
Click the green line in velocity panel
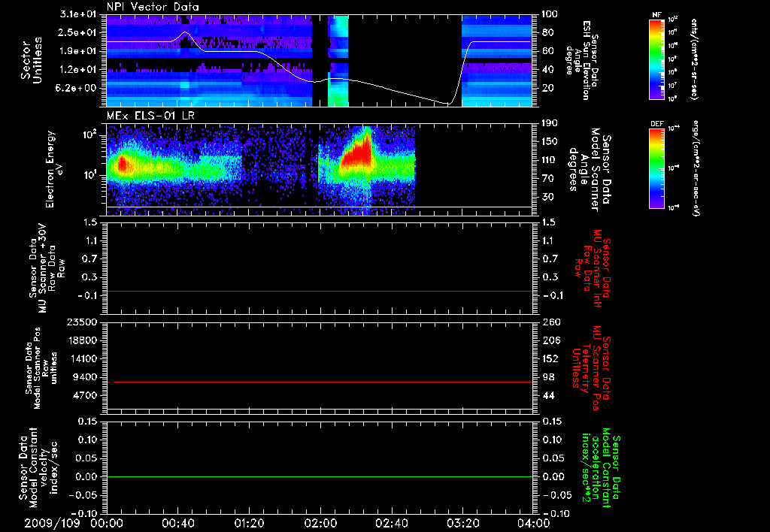coord(319,476)
